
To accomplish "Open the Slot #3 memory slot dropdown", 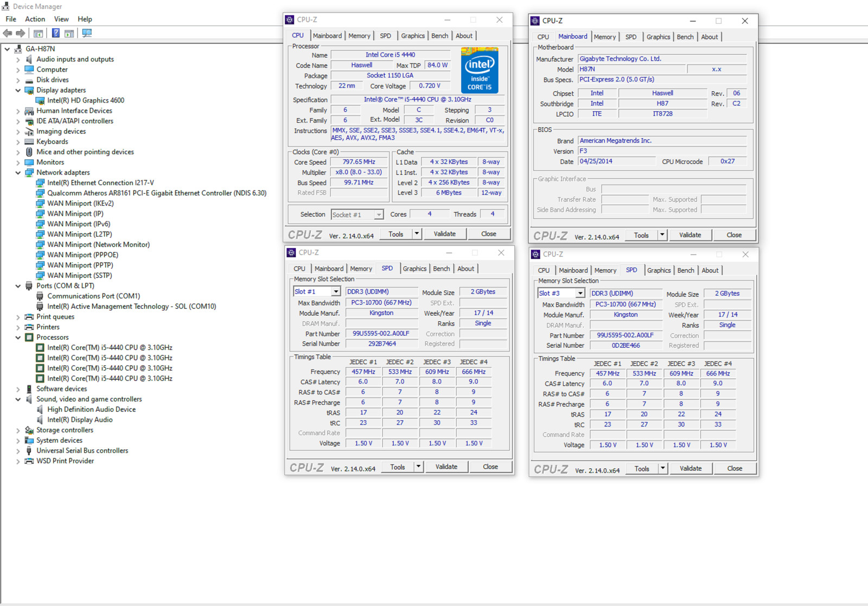I will tap(580, 294).
